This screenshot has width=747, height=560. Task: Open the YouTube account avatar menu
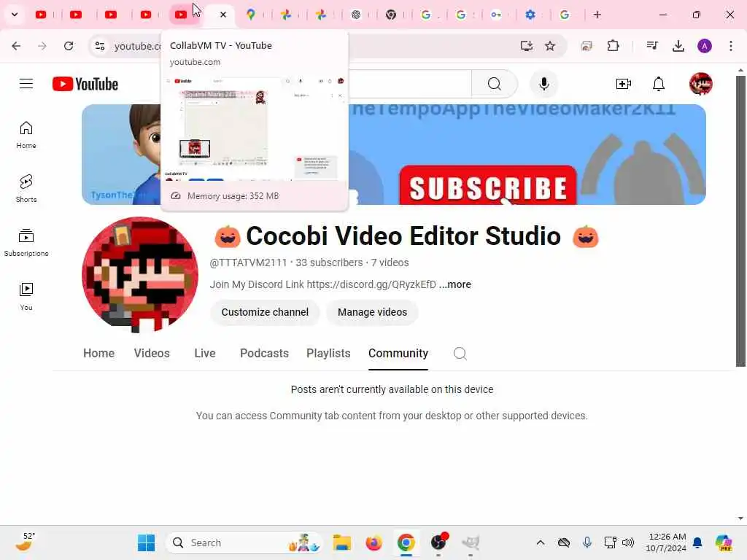701,84
